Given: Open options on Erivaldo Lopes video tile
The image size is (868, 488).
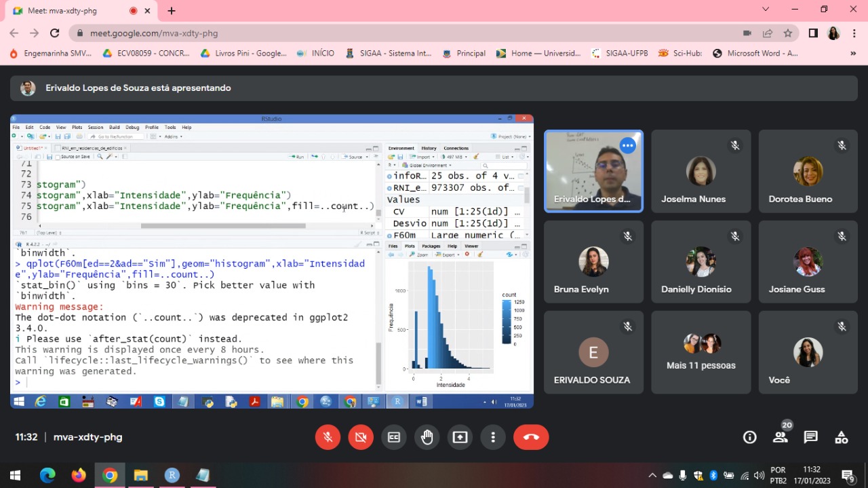Looking at the screenshot, I should (627, 145).
